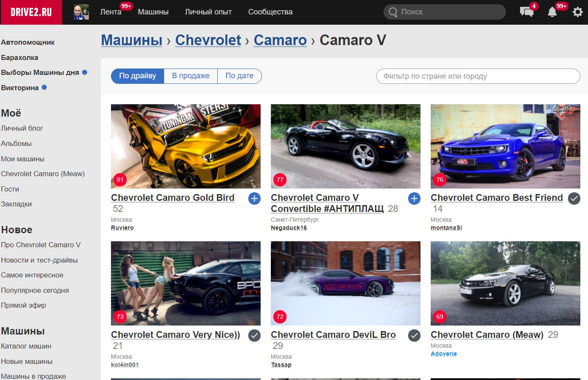Follow Camaro V Convertible plus icon
Screen dimensions: 588x380
414,198
